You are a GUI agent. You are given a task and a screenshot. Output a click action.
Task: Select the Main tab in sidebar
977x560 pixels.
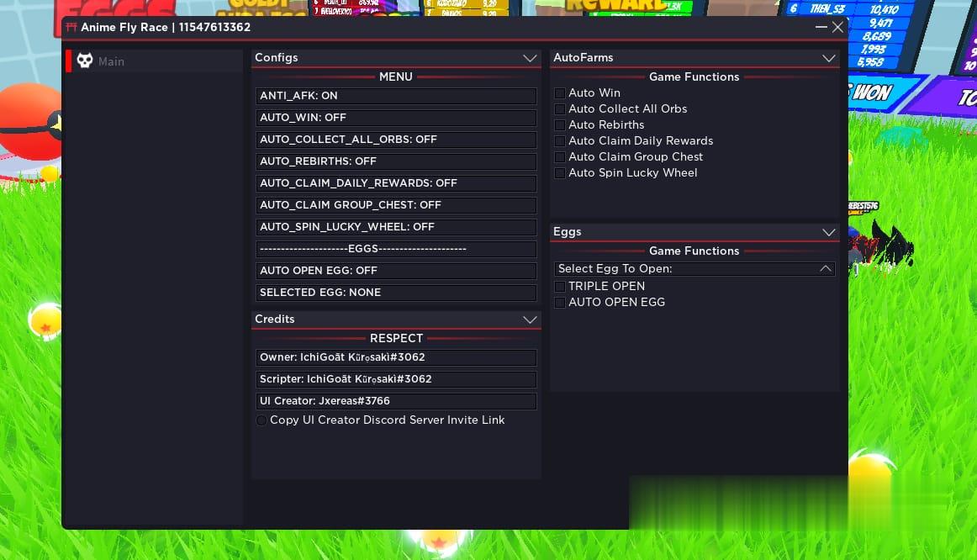point(111,61)
